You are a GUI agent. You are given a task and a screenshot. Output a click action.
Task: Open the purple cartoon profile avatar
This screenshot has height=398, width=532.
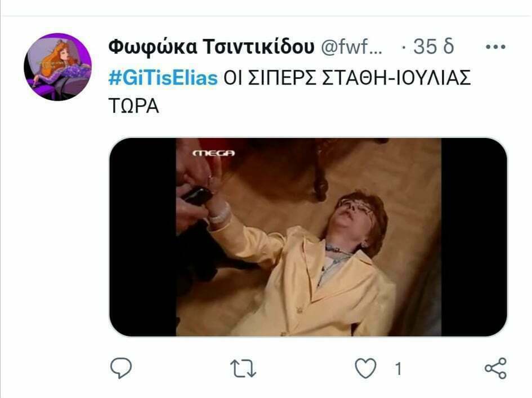click(57, 67)
